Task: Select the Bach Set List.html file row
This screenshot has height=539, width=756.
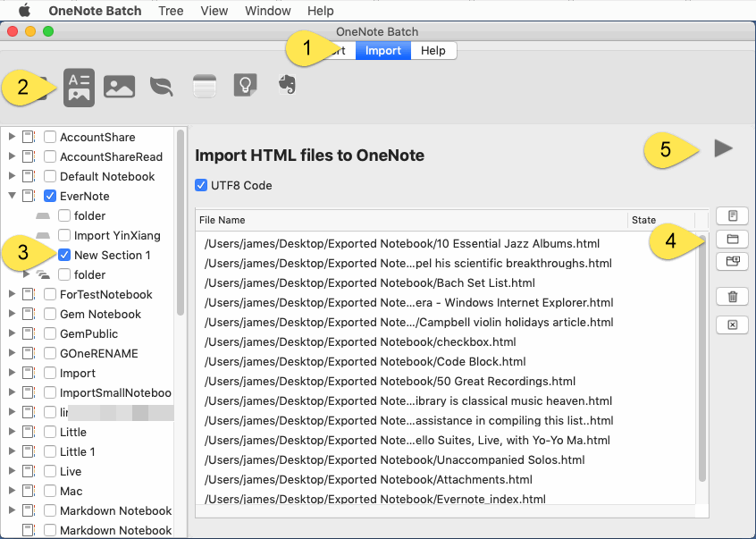Action: point(446,283)
